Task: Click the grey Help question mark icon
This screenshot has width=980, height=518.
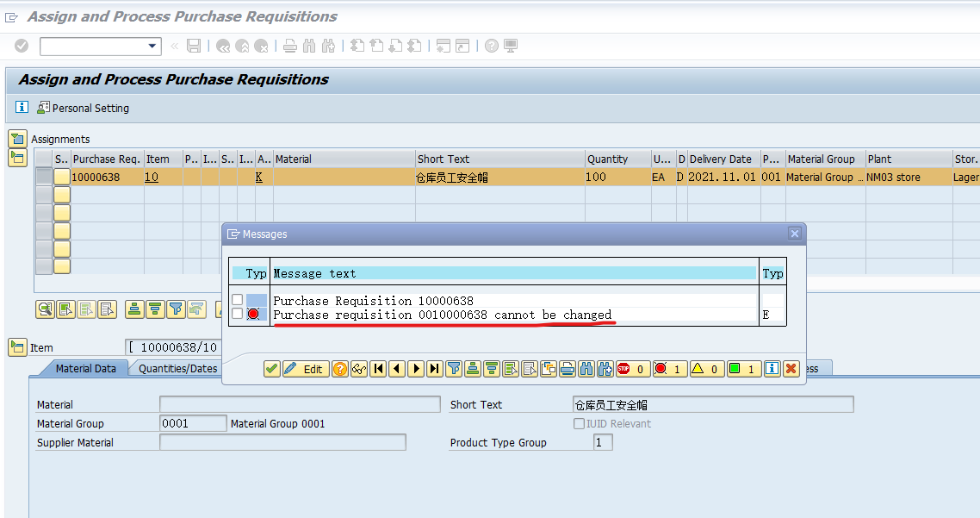Action: (x=492, y=46)
